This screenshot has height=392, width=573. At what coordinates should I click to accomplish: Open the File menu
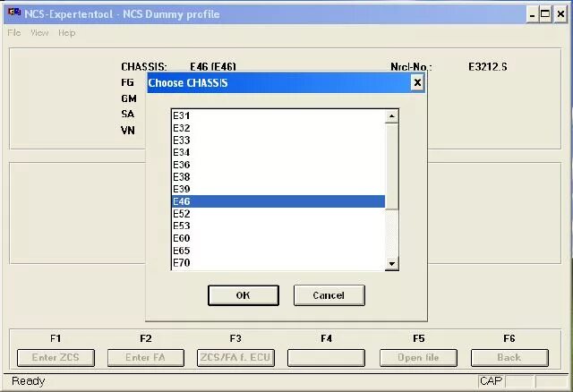click(14, 33)
